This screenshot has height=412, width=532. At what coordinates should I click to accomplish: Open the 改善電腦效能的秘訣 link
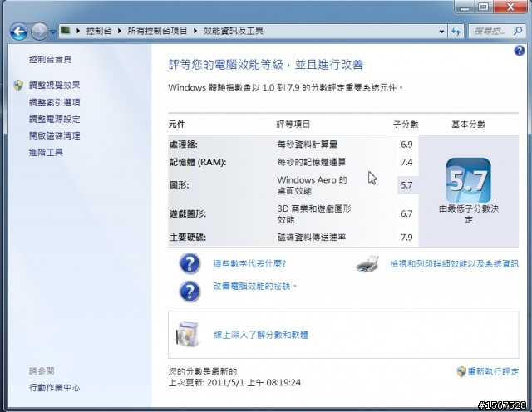click(x=255, y=287)
